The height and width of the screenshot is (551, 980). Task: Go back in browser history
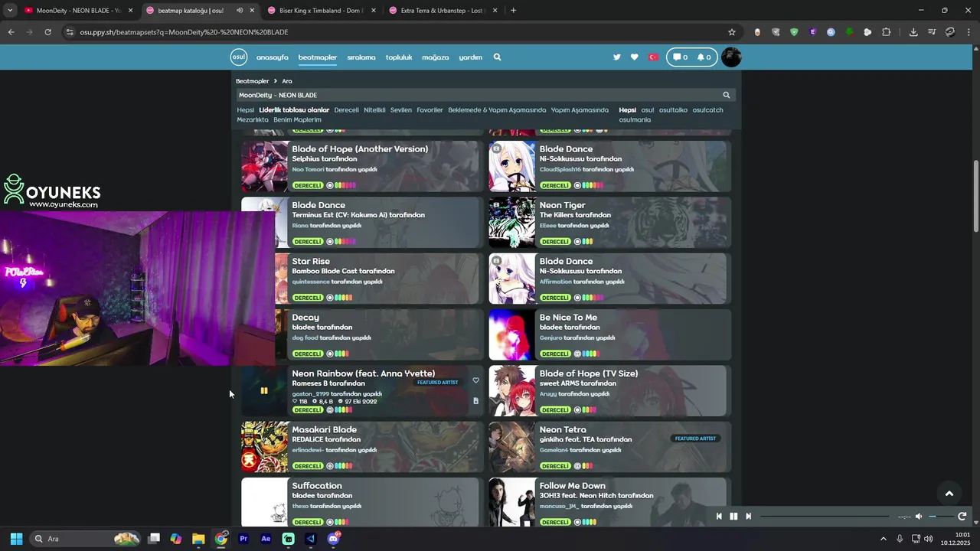click(11, 32)
